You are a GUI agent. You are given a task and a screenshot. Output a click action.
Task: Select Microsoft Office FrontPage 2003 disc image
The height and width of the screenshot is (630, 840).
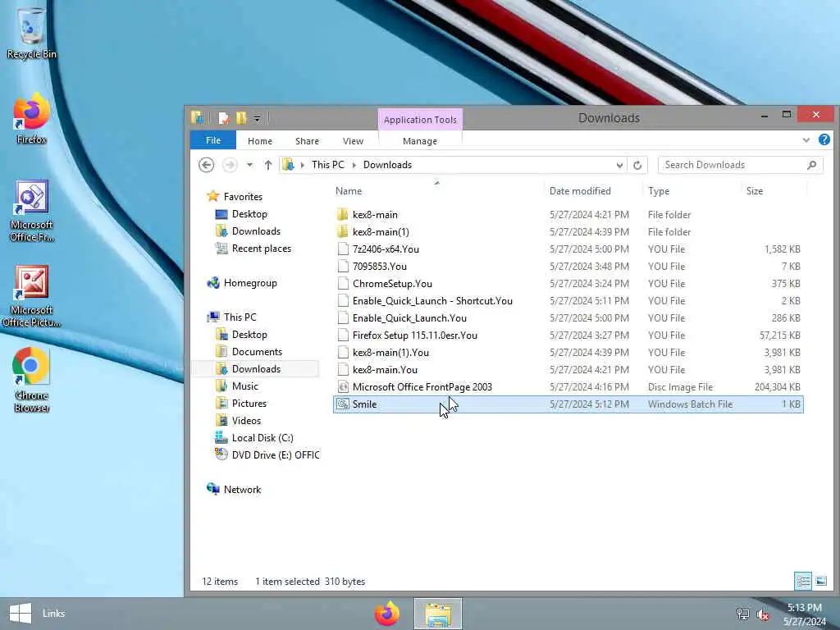point(568,387)
